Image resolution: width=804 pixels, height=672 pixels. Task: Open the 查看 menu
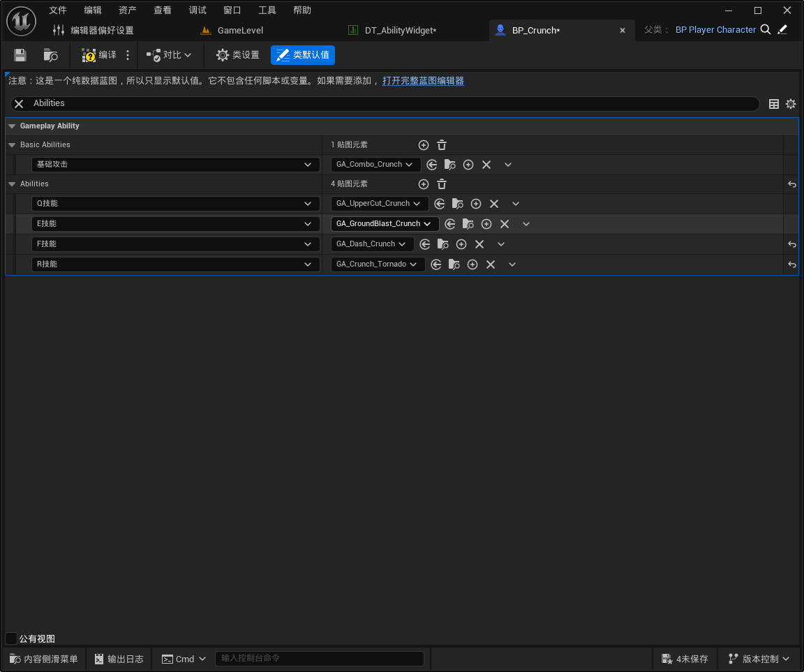pyautogui.click(x=163, y=10)
